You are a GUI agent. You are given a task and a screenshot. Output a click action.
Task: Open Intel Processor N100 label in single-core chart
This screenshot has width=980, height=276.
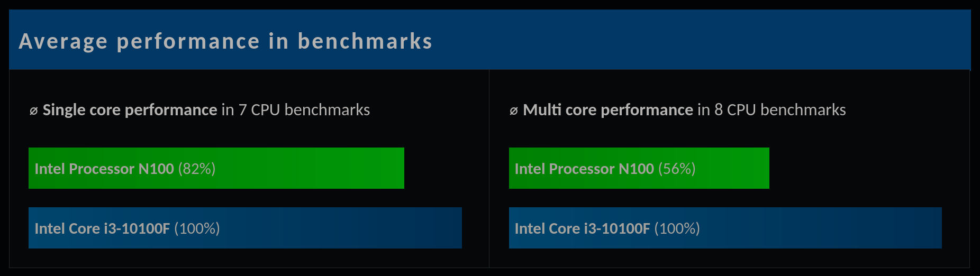coord(104,169)
